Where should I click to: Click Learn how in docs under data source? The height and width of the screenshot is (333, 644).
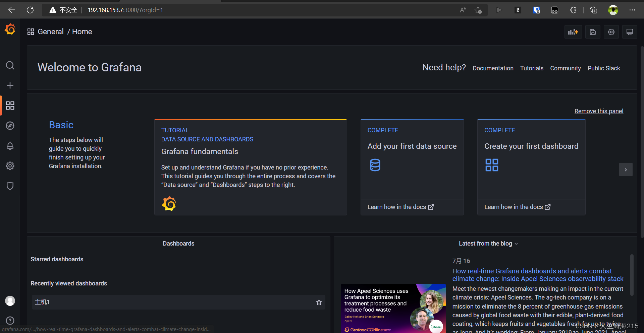tap(400, 207)
